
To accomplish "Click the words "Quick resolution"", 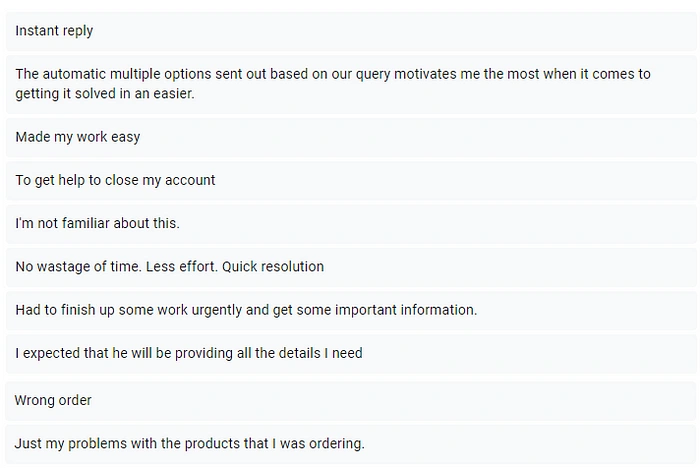I will 273,267.
